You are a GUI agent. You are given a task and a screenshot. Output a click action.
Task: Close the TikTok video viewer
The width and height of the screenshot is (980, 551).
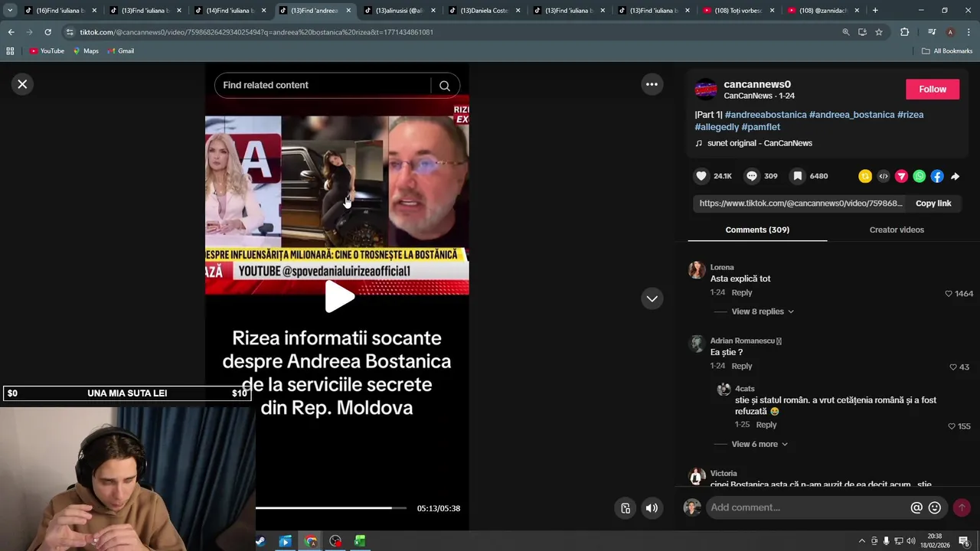tap(22, 84)
